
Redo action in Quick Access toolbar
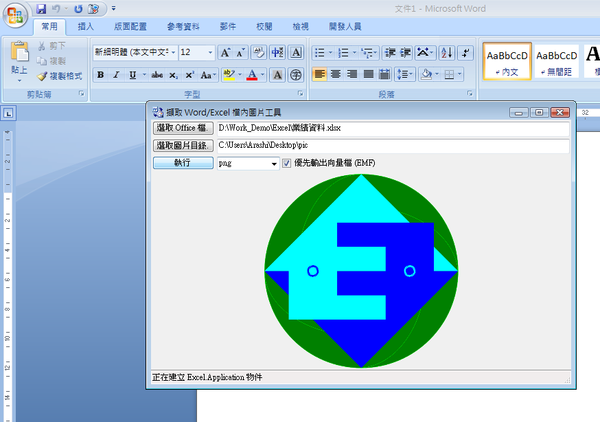[78, 9]
